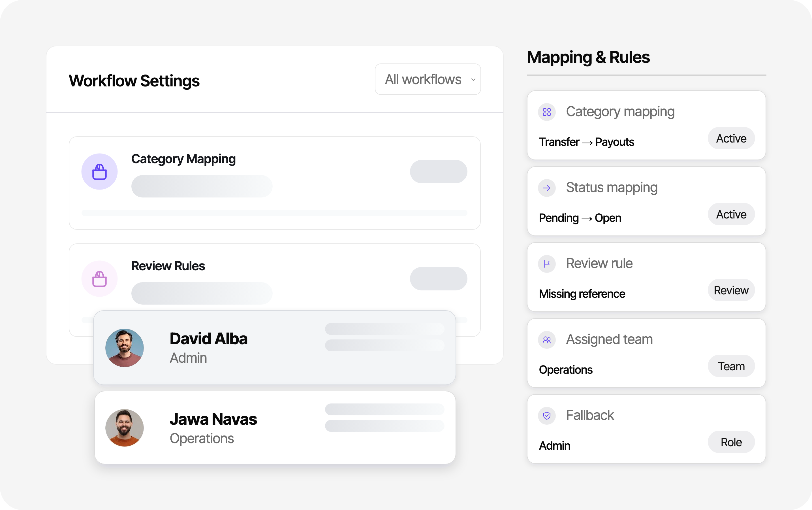Click the Role badge on Admin fallback
Viewport: 812px width, 510px height.
tap(731, 442)
